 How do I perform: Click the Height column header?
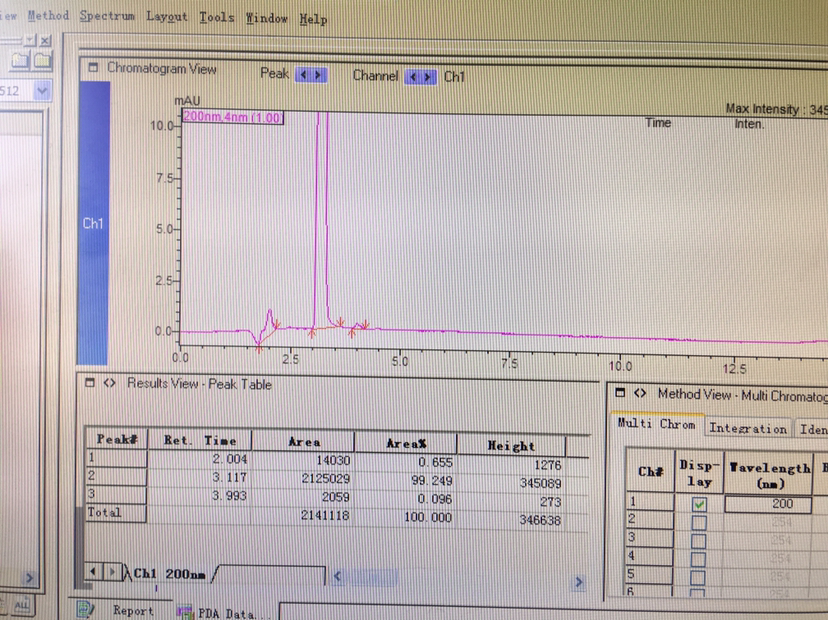pyautogui.click(x=511, y=446)
